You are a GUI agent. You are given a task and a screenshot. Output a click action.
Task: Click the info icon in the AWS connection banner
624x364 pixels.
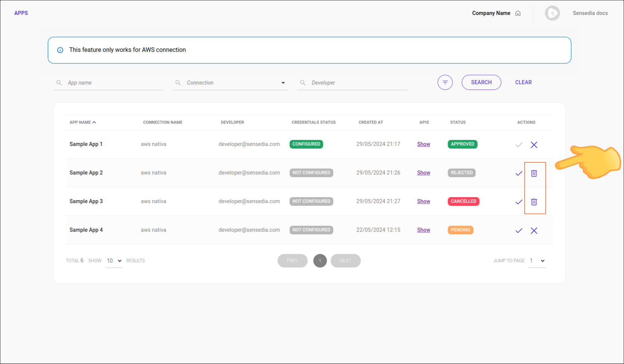click(60, 50)
